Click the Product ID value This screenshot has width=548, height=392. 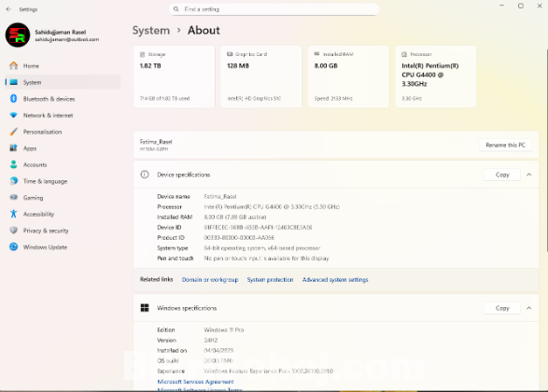(x=239, y=238)
